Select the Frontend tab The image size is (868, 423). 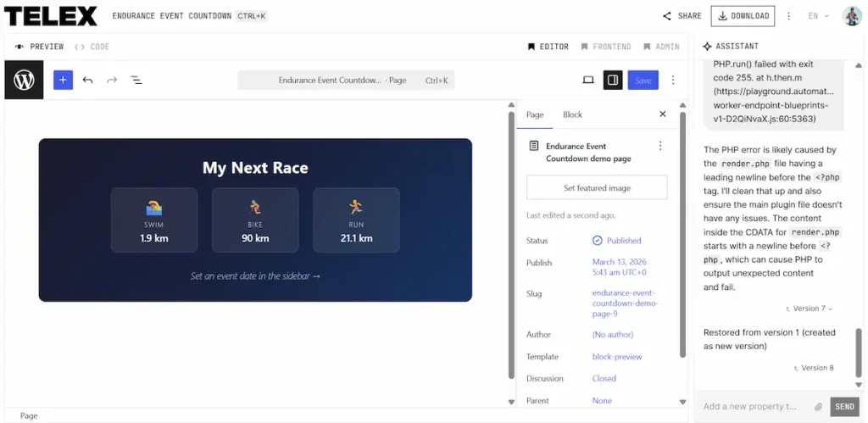pyautogui.click(x=605, y=47)
